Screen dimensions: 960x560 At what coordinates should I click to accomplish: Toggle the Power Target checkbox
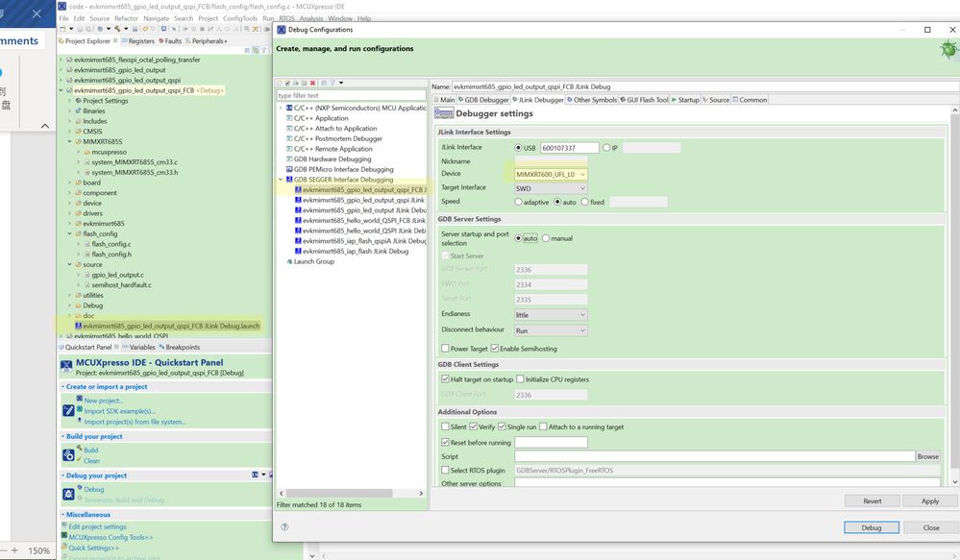(x=445, y=349)
